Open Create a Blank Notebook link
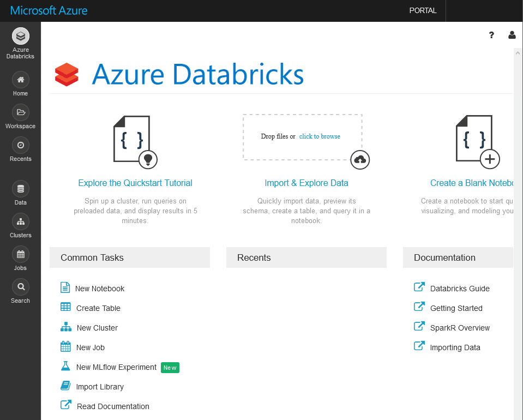 click(x=472, y=183)
